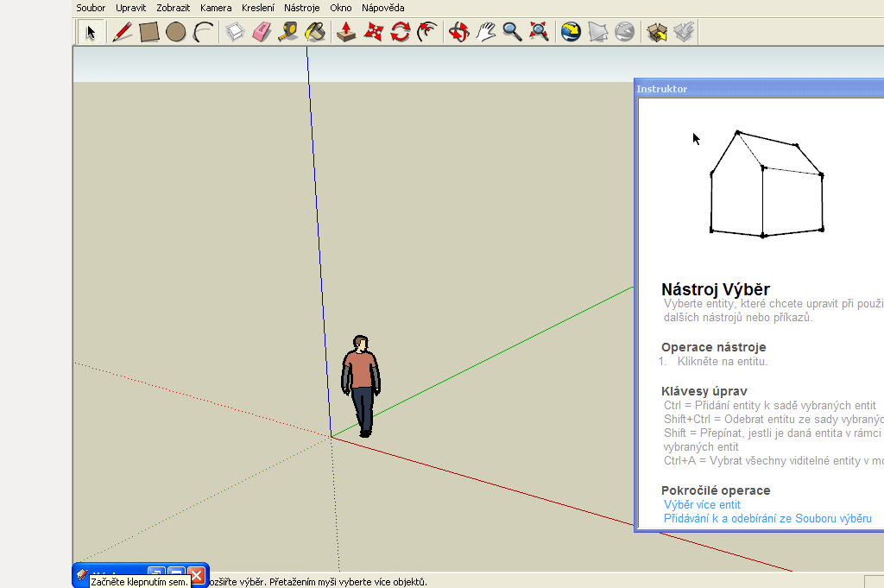Pick the Offset tool
The image size is (884, 588).
[427, 32]
